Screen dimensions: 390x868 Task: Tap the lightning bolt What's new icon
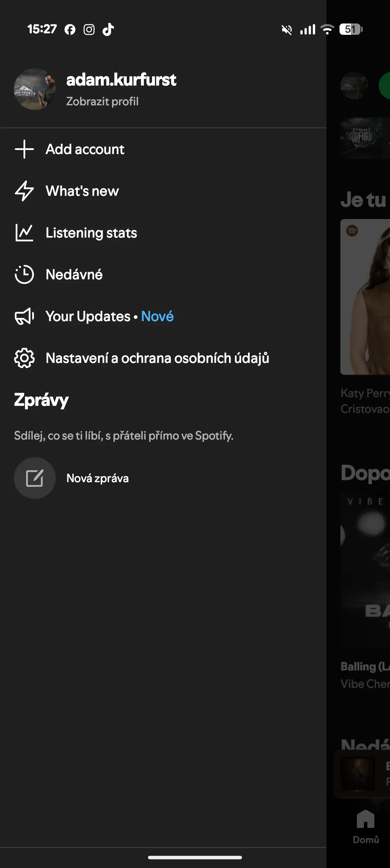click(x=24, y=191)
